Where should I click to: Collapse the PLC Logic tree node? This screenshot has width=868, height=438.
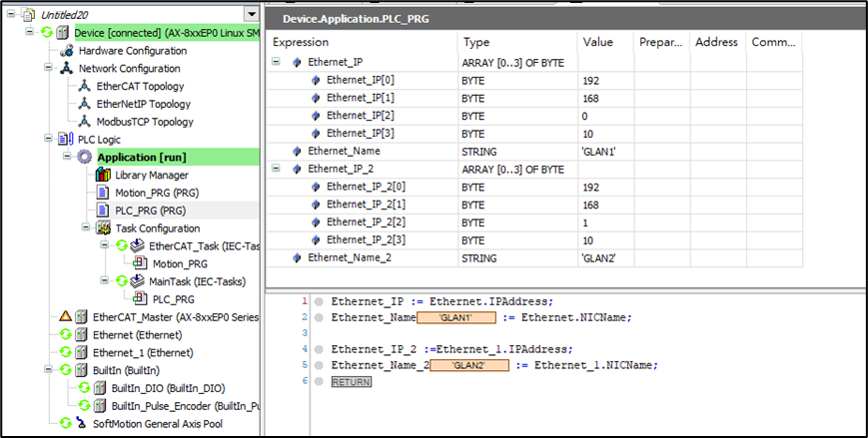pyautogui.click(x=50, y=140)
